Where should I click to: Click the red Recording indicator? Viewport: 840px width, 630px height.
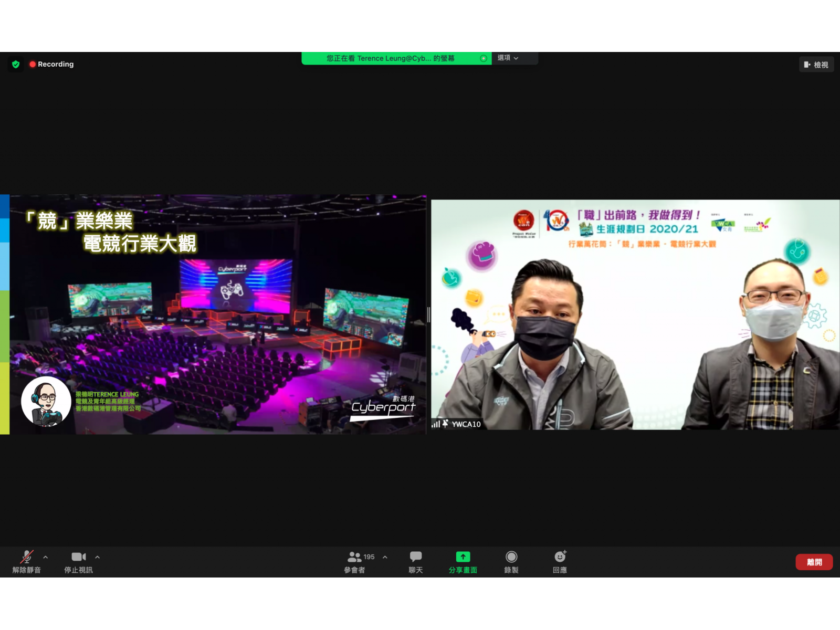coord(51,64)
